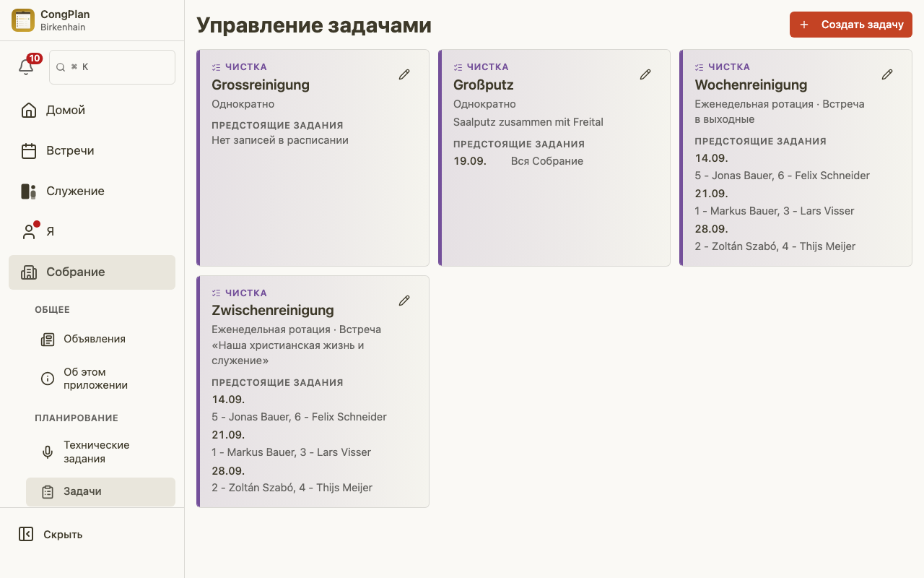
Task: Open Встречи in the sidebar
Action: click(x=92, y=151)
